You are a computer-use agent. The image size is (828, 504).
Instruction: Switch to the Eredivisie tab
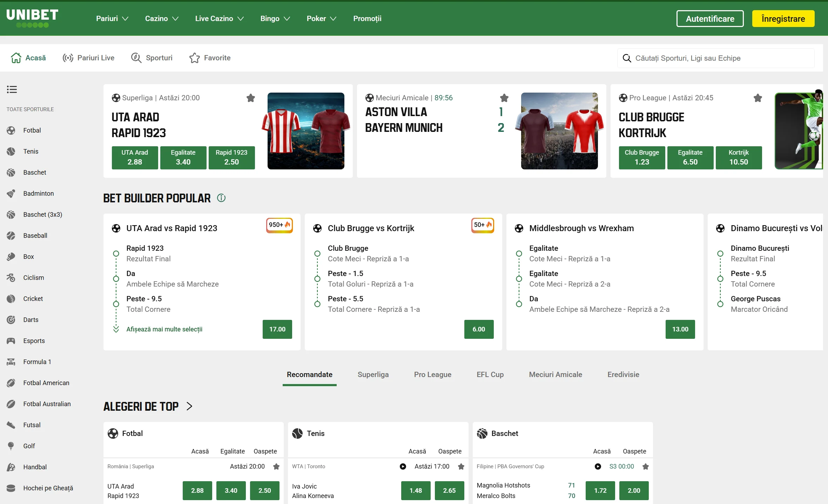point(623,375)
